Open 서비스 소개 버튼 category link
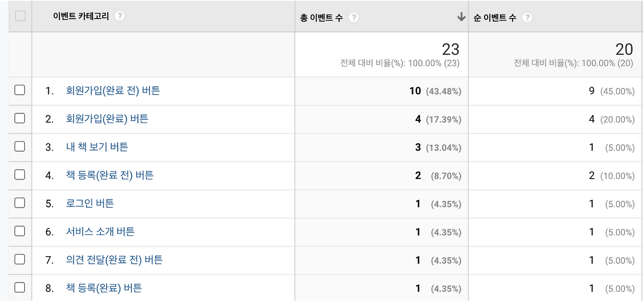 (100, 232)
